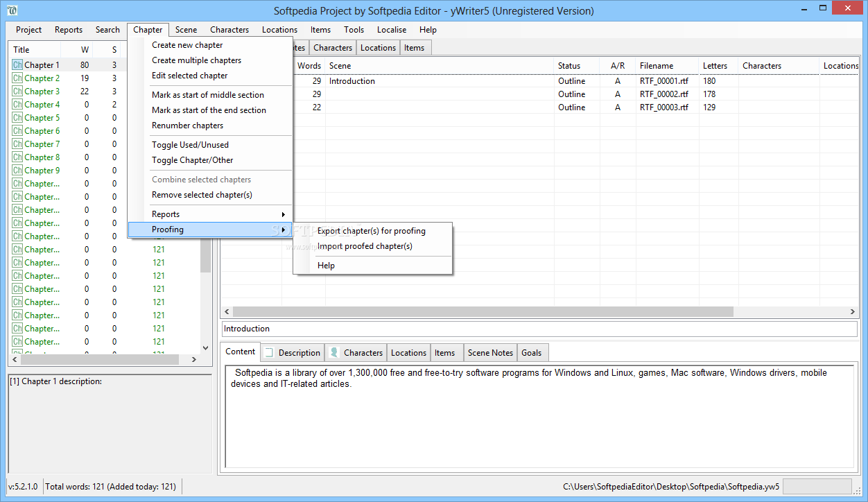Choose Edit selected chapter
868x502 pixels.
click(210, 76)
